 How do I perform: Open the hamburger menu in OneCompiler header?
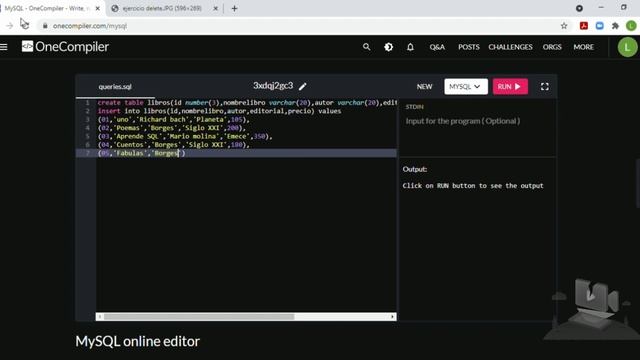point(4,47)
